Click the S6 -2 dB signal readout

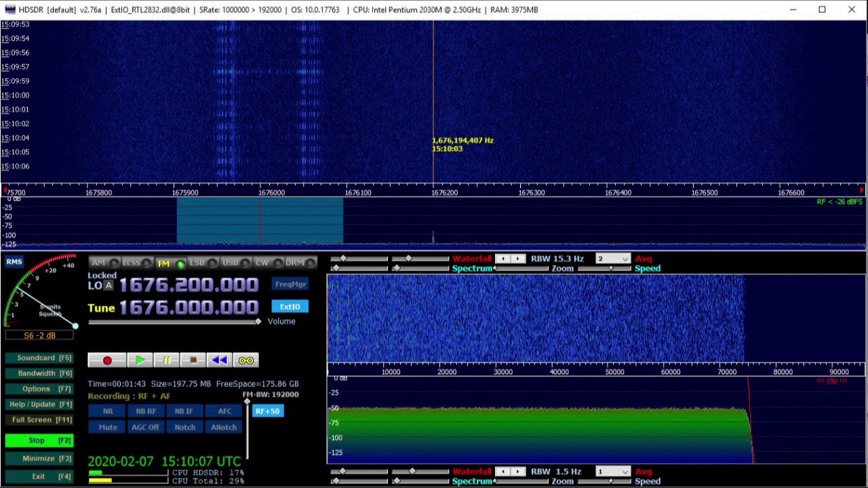[x=39, y=335]
